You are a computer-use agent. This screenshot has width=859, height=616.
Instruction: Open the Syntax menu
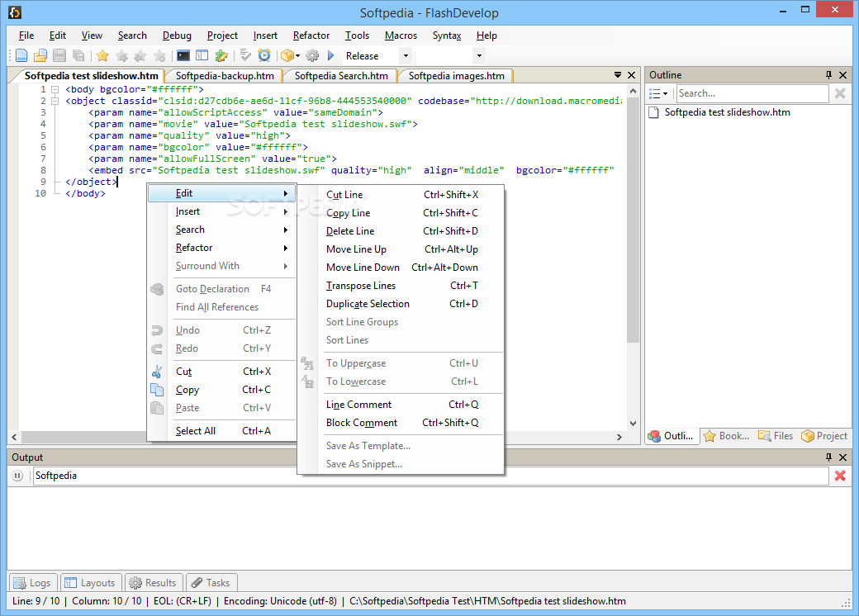pyautogui.click(x=447, y=36)
